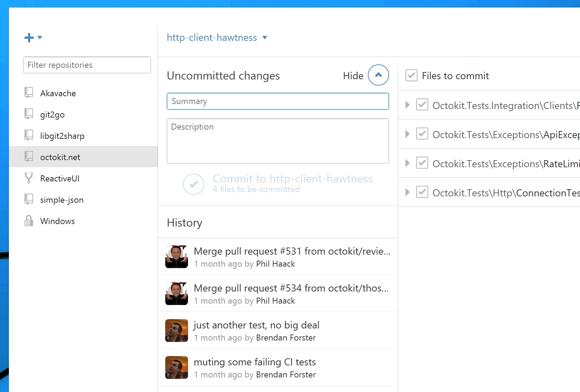Select the ReactiveUI repository
This screenshot has width=580, height=392.
point(84,178)
